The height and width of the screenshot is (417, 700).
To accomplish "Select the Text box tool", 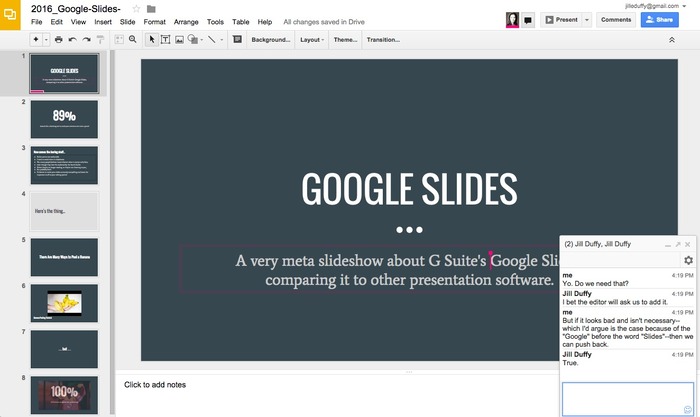I will [165, 39].
